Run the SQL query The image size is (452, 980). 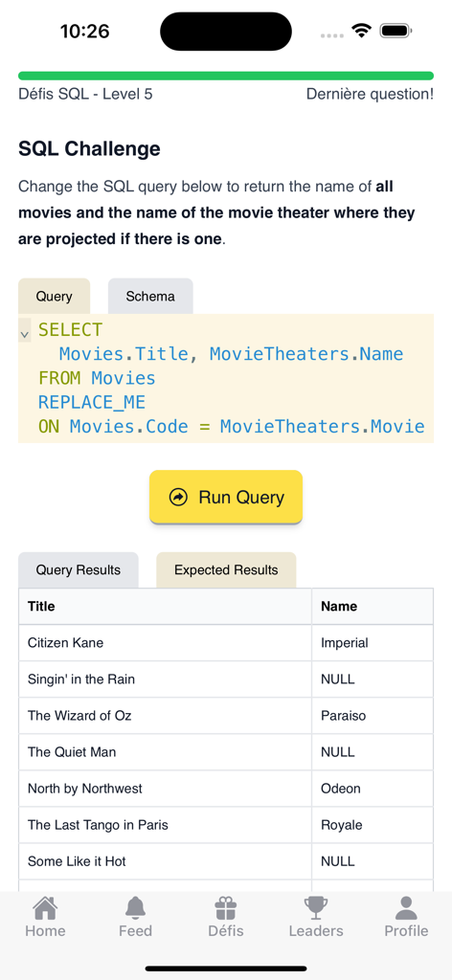[x=226, y=498]
